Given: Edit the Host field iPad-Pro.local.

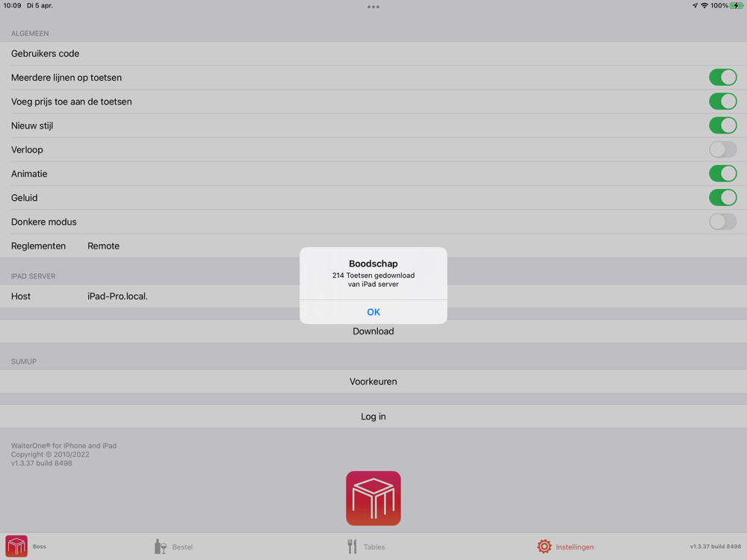Looking at the screenshot, I should (117, 296).
